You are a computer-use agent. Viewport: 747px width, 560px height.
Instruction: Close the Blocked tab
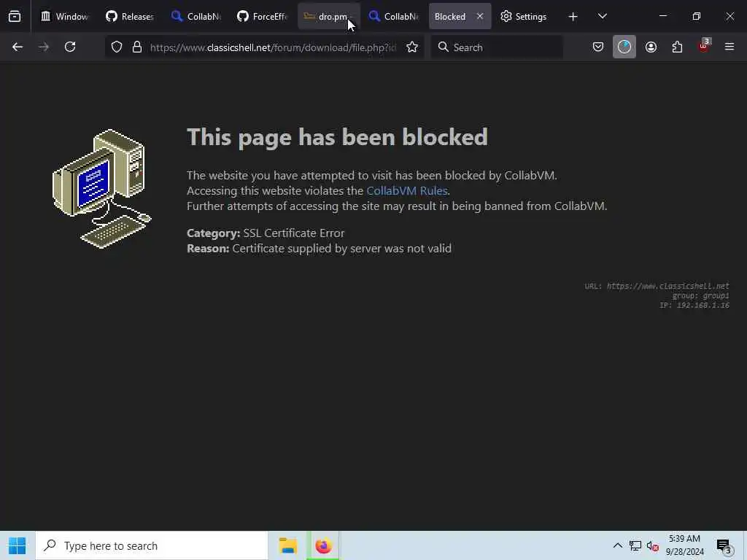pyautogui.click(x=480, y=16)
